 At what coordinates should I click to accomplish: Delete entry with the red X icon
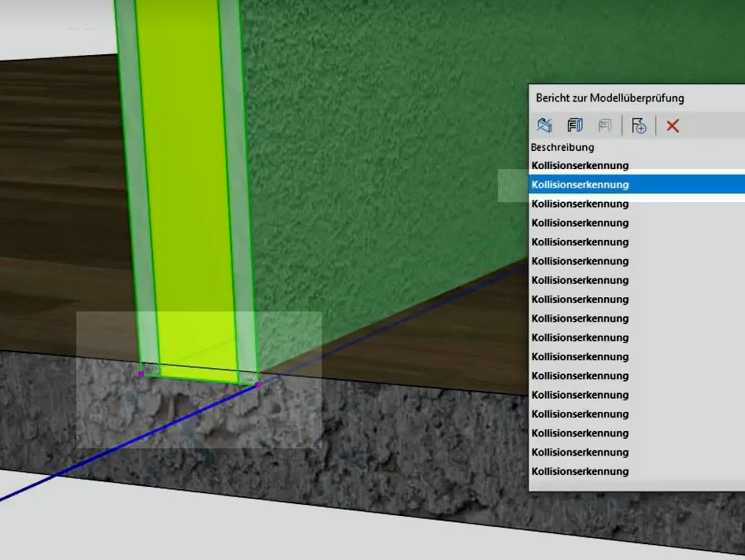(673, 126)
